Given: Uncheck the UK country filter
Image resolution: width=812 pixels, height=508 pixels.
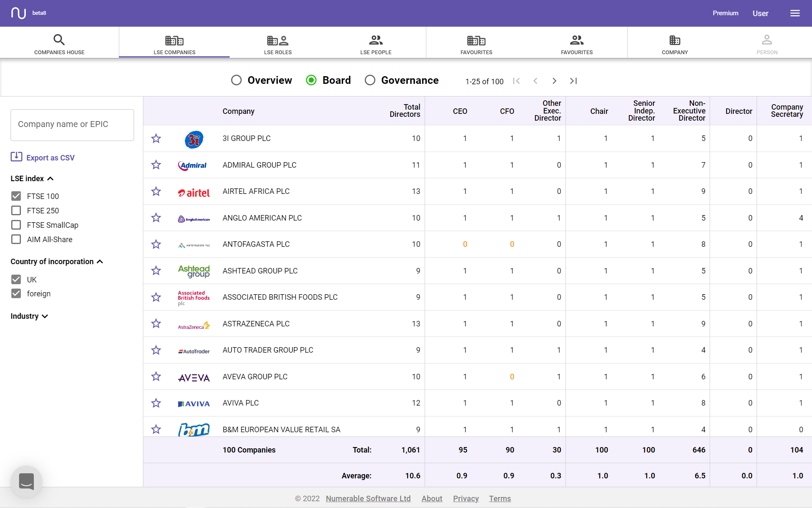Looking at the screenshot, I should (16, 279).
